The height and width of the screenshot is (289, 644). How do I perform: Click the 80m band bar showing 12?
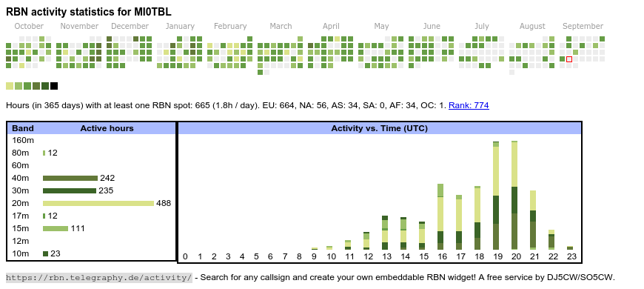pos(44,153)
